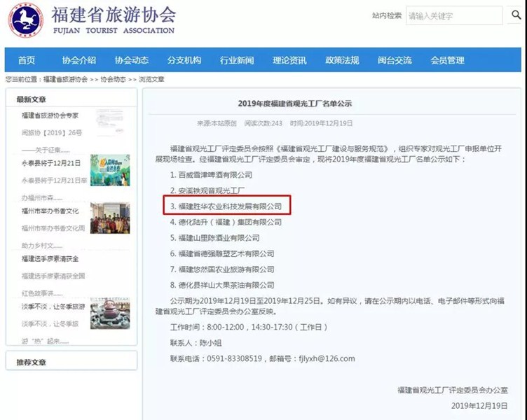The image size is (527, 420).
Task: Open the 首页 navigation item
Action: pos(27,60)
